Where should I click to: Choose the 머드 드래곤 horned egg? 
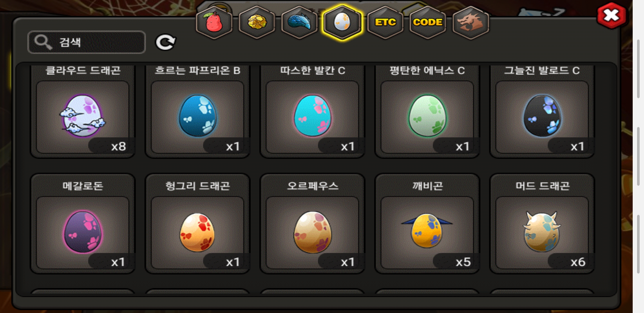542,224
